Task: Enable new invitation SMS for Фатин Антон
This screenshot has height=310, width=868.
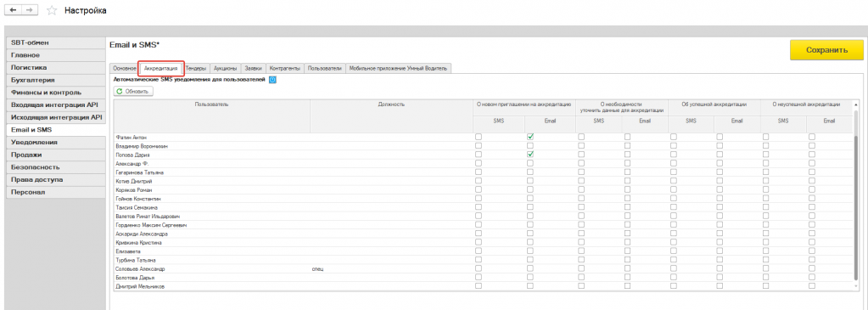Action: (x=479, y=137)
